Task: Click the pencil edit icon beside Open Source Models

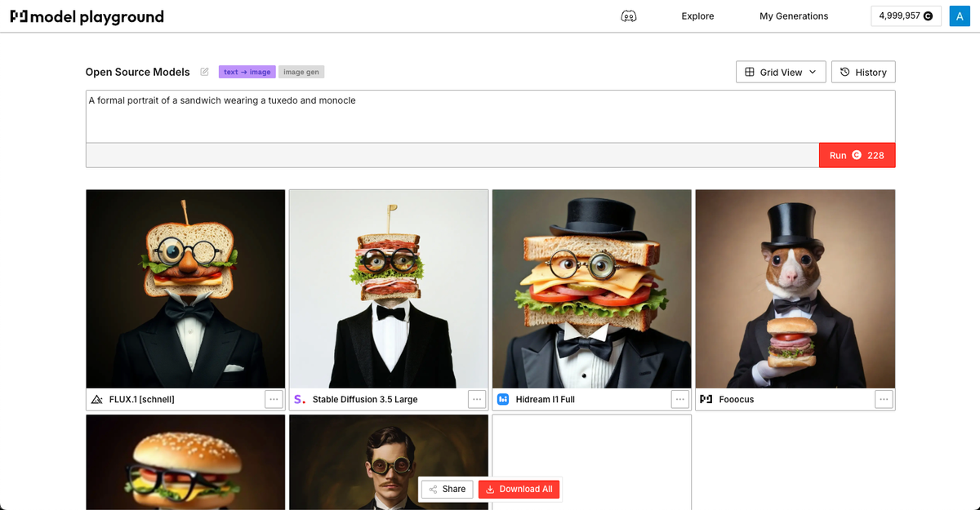Action: pyautogui.click(x=204, y=72)
